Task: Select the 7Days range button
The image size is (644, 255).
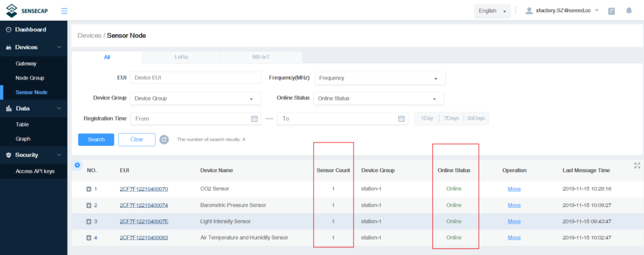Action: pyautogui.click(x=451, y=119)
